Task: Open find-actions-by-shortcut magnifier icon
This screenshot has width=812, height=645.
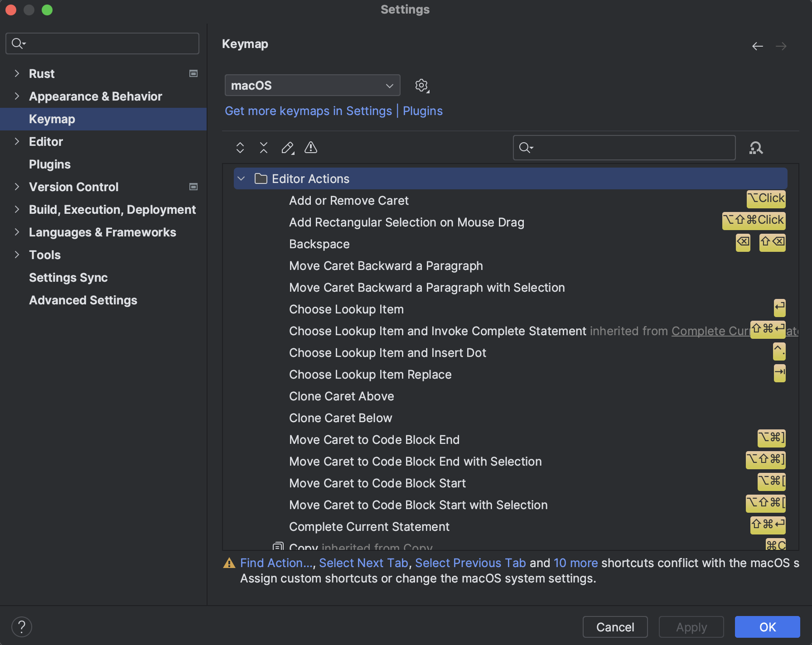Action: [755, 148]
